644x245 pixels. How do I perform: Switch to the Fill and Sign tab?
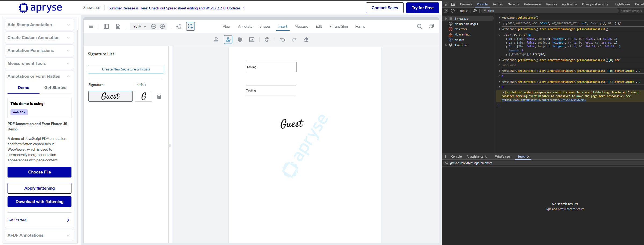pos(339,26)
